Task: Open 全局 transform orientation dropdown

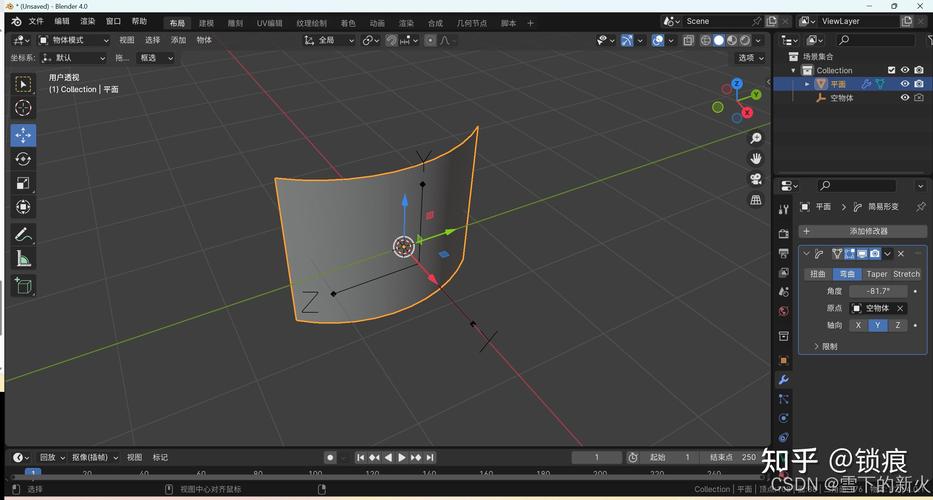Action: (x=329, y=40)
